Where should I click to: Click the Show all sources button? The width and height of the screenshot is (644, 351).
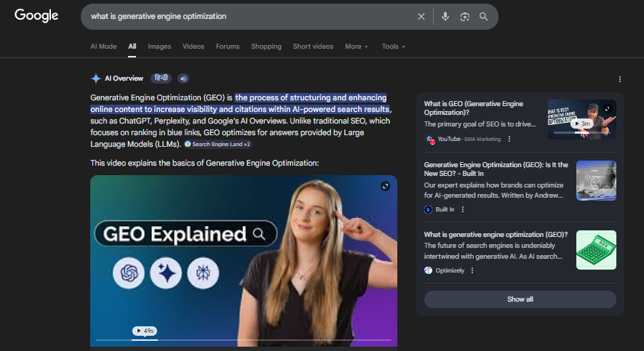[x=520, y=299]
